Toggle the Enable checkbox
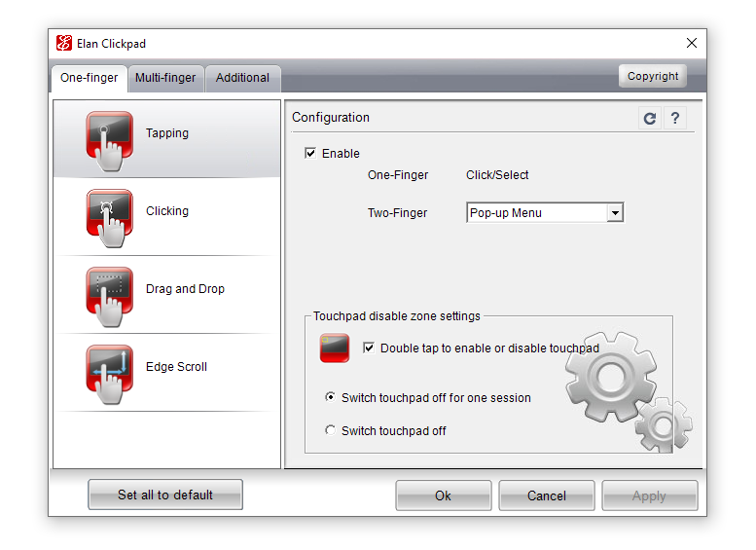 pyautogui.click(x=310, y=154)
